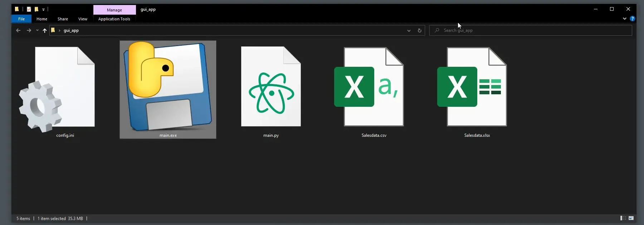644x225 pixels.
Task: Open the blue Help question mark icon
Action: pos(633,19)
